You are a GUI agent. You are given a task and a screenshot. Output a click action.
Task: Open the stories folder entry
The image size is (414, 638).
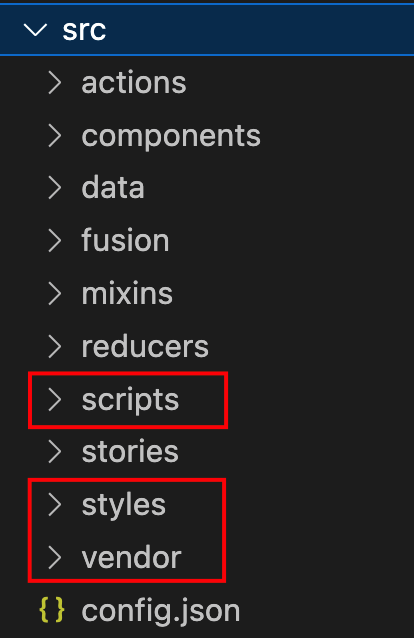207,452
